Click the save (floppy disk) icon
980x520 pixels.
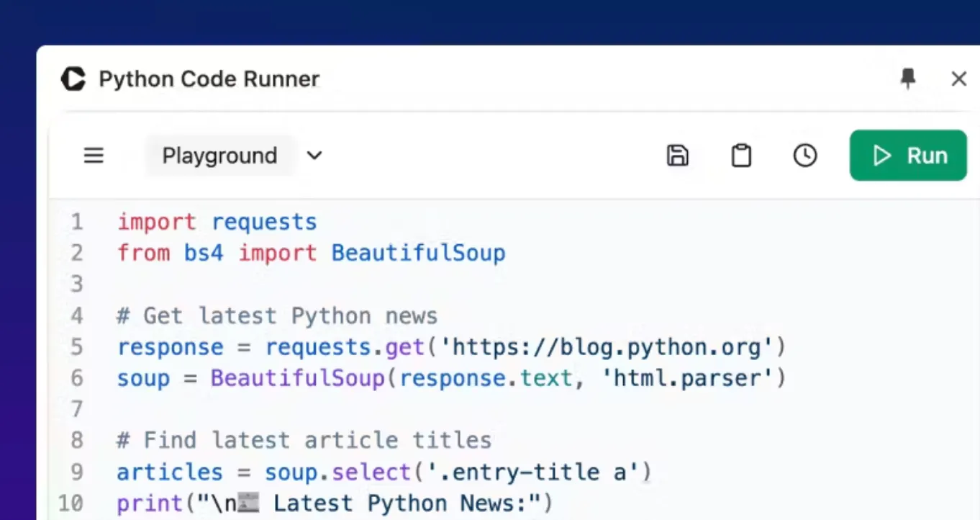coord(677,156)
